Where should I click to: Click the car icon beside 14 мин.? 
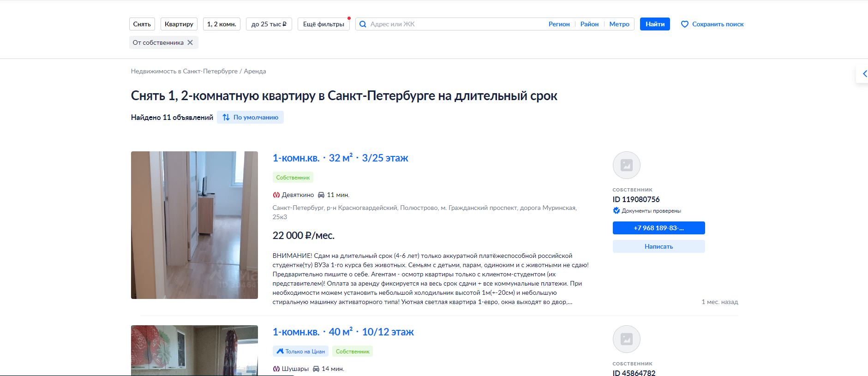coord(316,369)
